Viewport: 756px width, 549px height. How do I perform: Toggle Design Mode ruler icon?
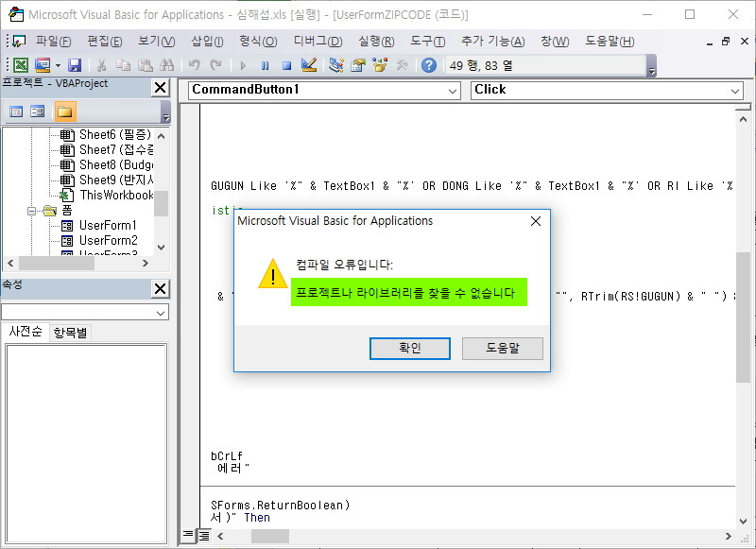[x=309, y=65]
